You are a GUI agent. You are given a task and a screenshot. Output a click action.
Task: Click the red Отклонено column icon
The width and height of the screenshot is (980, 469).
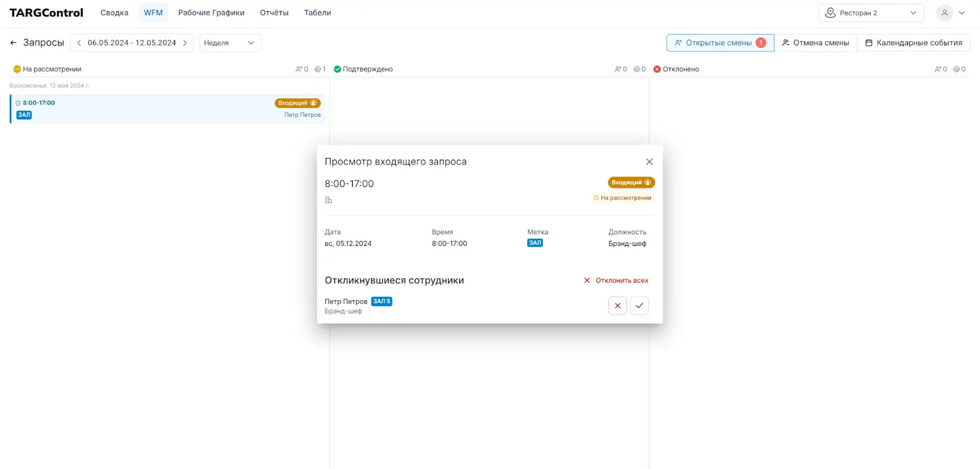coord(657,69)
